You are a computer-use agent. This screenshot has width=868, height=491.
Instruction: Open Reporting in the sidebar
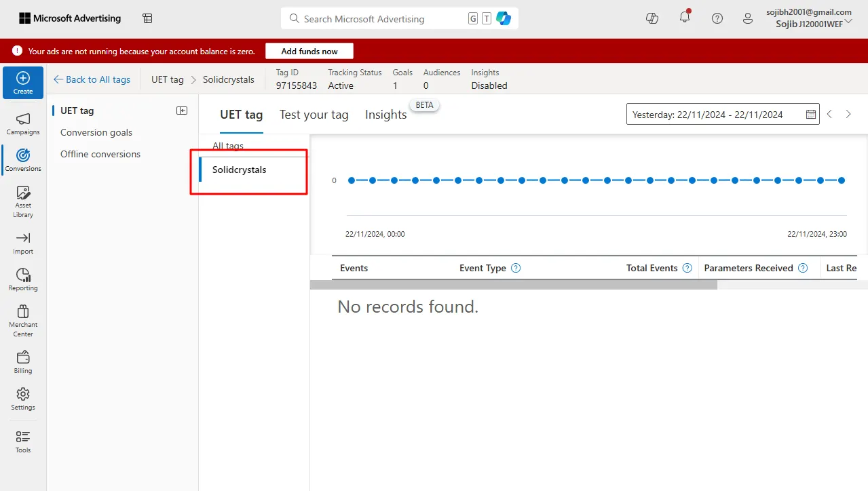(23, 279)
